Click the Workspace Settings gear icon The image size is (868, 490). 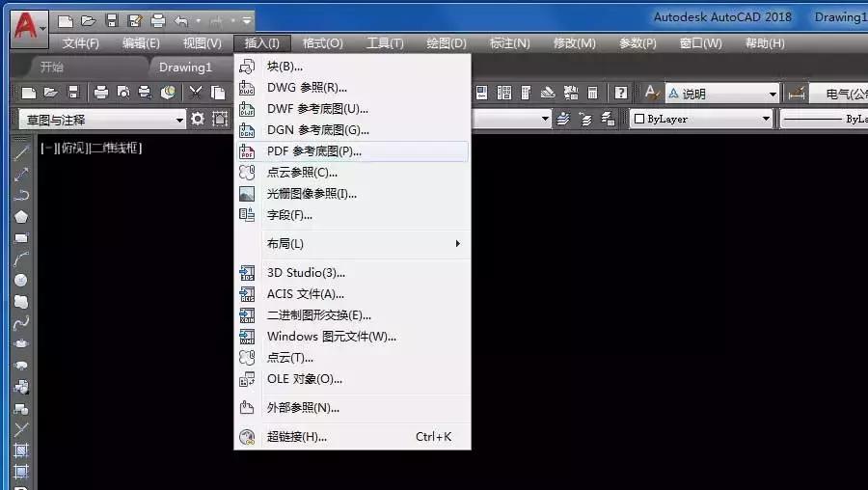click(x=198, y=119)
